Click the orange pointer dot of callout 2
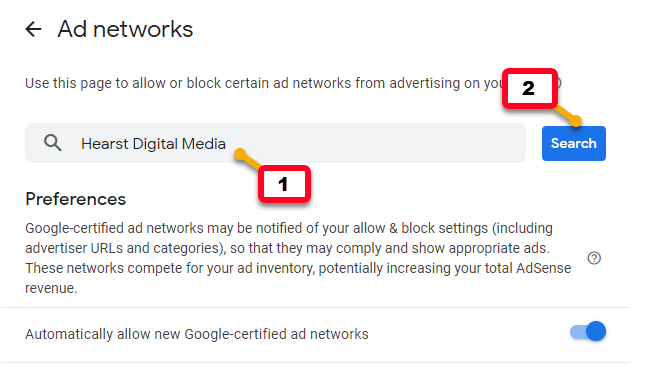This screenshot has width=649, height=379. pos(576,121)
